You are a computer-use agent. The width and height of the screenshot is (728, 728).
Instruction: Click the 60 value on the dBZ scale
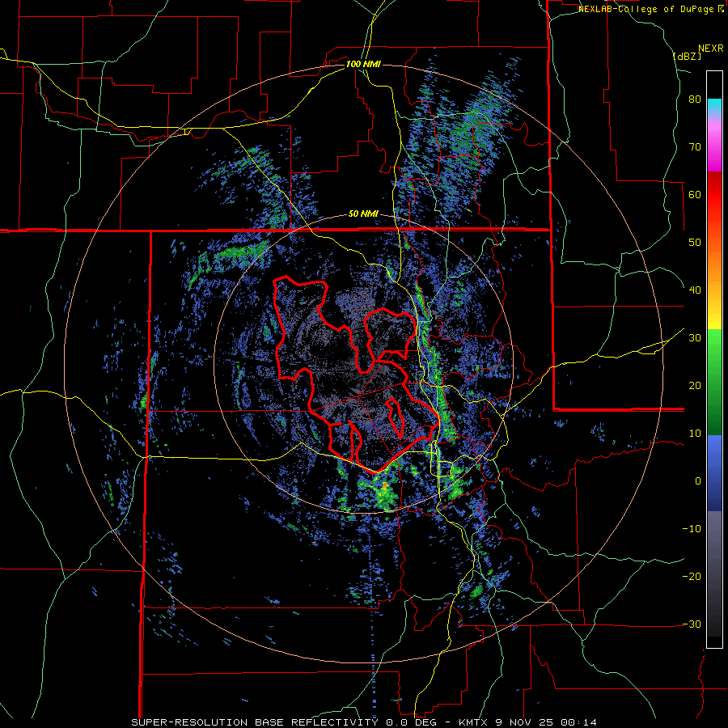click(x=695, y=194)
